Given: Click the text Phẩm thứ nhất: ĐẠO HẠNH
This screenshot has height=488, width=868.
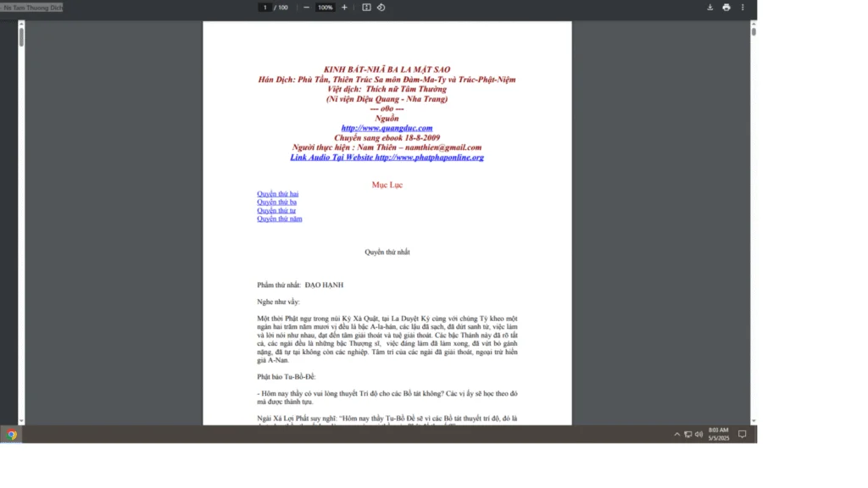Looking at the screenshot, I should (x=300, y=285).
